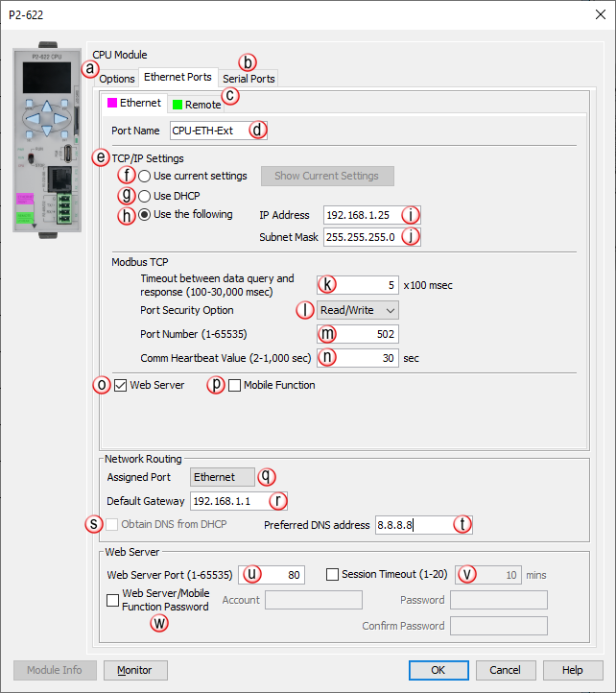Click the Default Gateway input field
The height and width of the screenshot is (693, 616).
[226, 501]
